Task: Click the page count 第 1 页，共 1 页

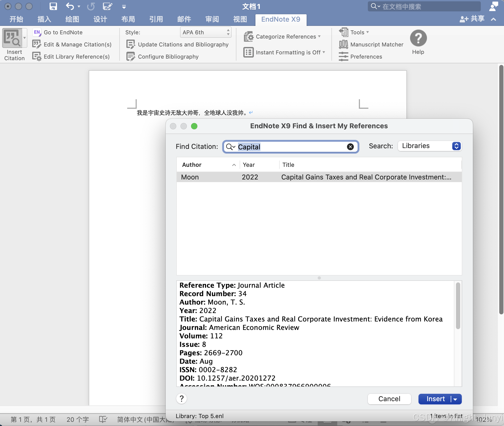Action: [x=33, y=419]
